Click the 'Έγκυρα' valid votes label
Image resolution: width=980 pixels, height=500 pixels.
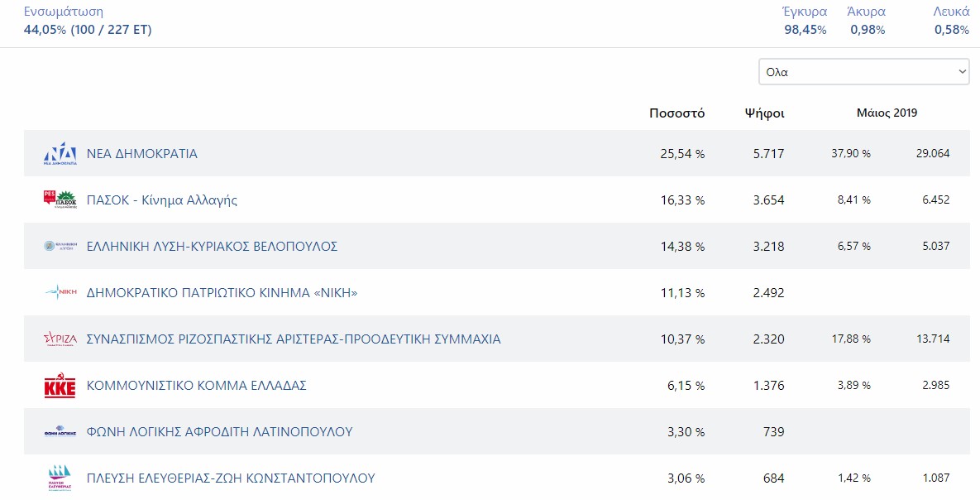pyautogui.click(x=805, y=12)
